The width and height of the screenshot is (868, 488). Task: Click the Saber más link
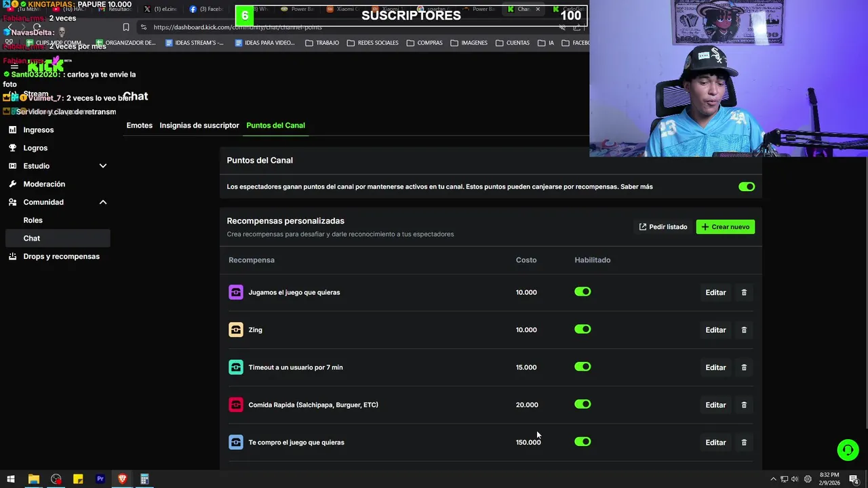pyautogui.click(x=637, y=186)
